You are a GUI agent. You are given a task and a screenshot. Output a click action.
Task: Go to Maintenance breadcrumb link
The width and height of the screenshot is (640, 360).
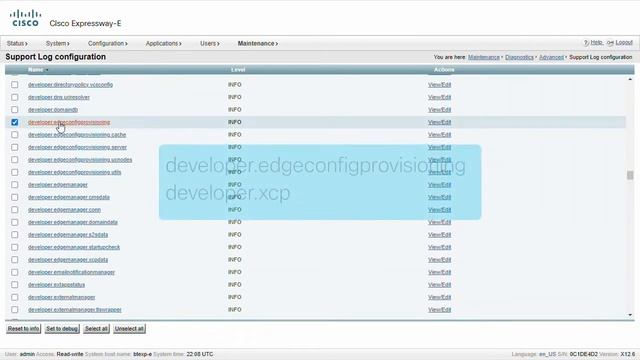coord(484,57)
